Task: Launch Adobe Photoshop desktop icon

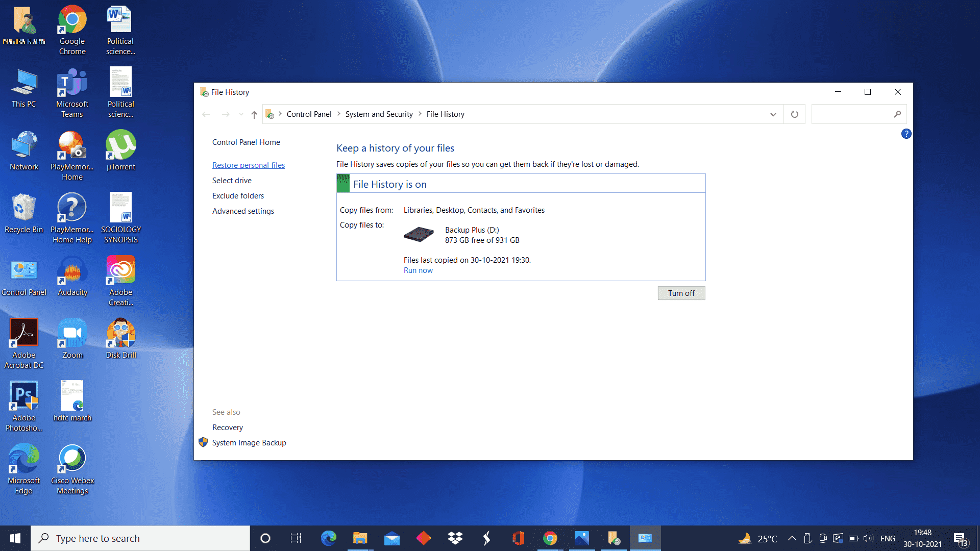Action: (x=23, y=395)
